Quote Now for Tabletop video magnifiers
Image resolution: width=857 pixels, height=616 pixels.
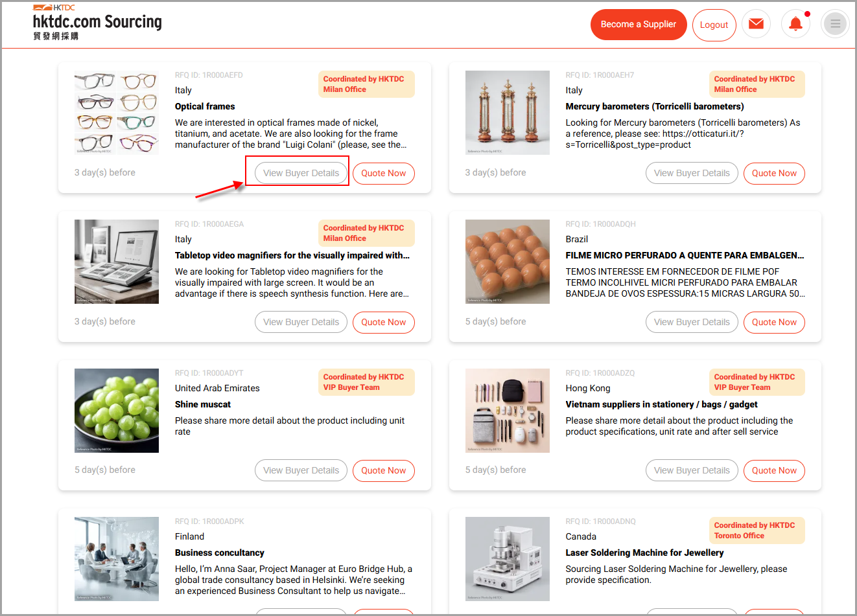(383, 322)
